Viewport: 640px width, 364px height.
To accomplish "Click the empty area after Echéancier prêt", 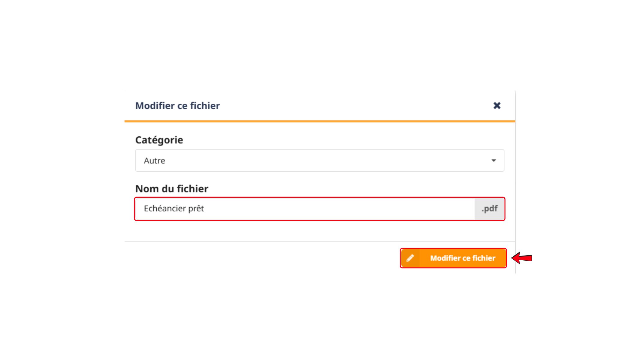I will click(339, 209).
